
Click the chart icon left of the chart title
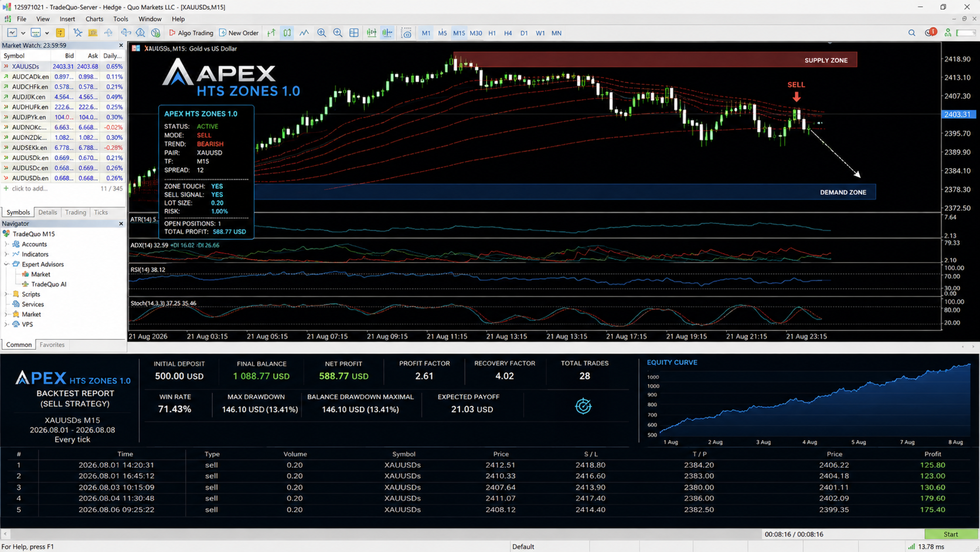click(x=136, y=48)
